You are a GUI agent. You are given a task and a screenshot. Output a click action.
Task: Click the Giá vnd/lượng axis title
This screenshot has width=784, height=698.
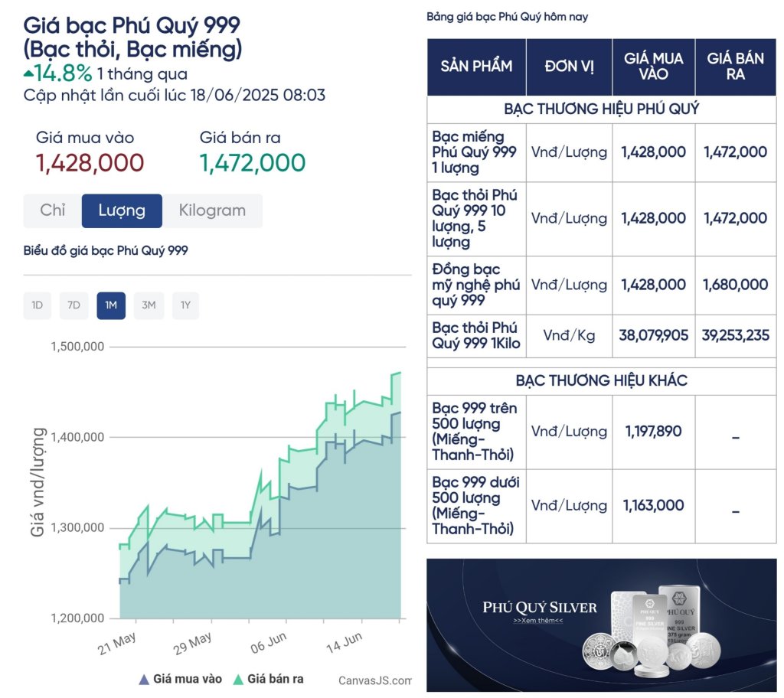pos(38,482)
